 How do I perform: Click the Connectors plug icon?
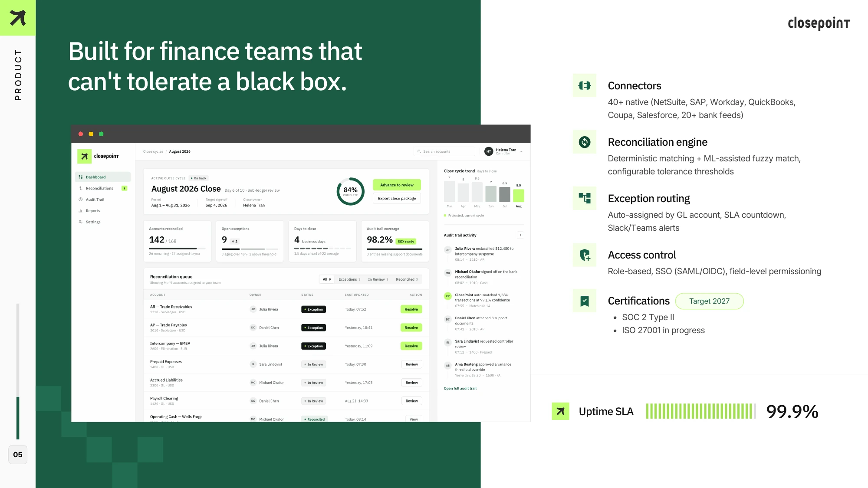click(x=585, y=85)
